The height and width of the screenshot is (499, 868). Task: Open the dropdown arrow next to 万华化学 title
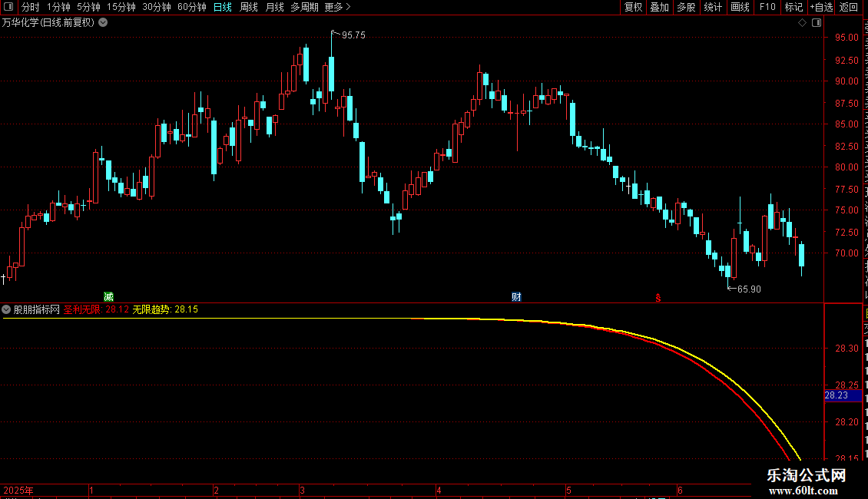tap(103, 23)
